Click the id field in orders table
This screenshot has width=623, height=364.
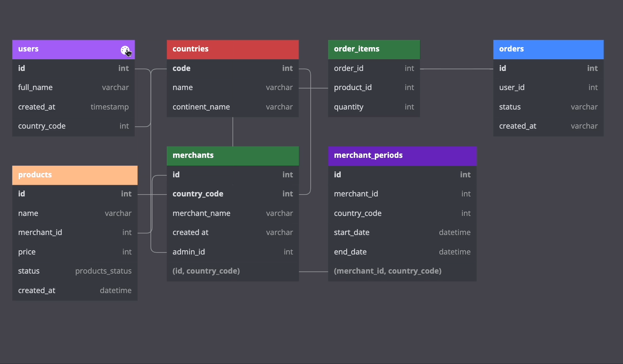tap(548, 69)
